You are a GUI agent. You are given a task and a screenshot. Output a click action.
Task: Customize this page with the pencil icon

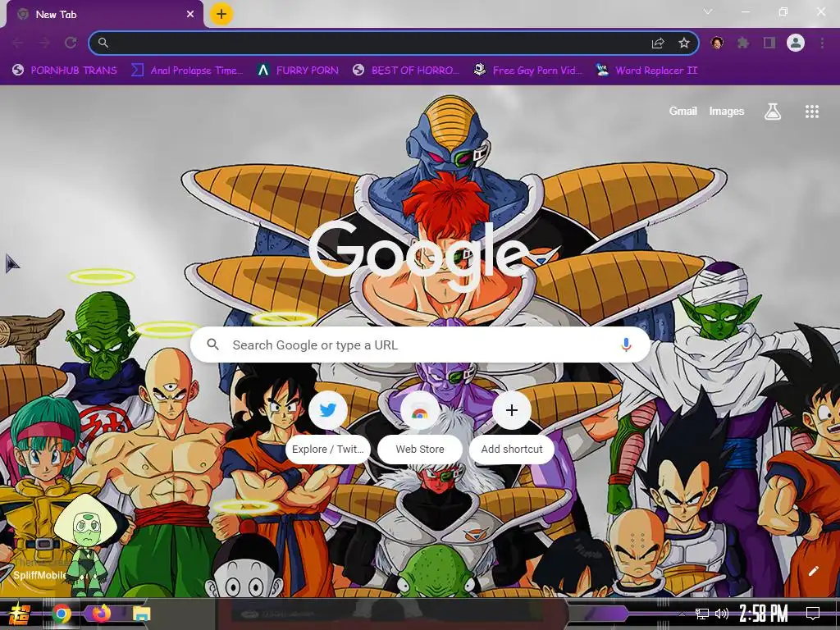[x=813, y=571]
